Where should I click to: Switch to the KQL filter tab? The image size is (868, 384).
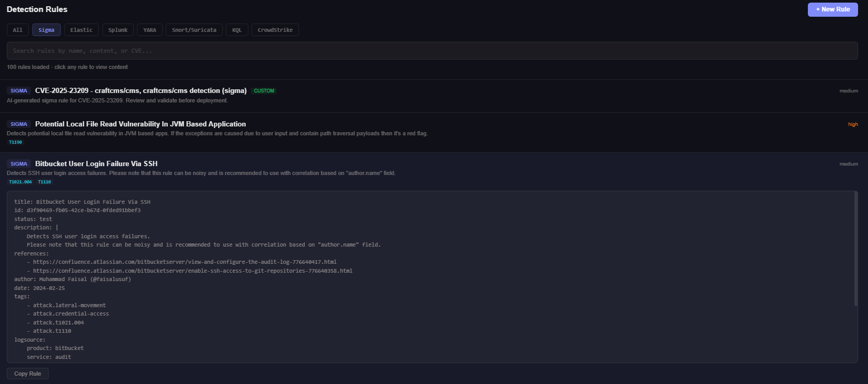(237, 30)
